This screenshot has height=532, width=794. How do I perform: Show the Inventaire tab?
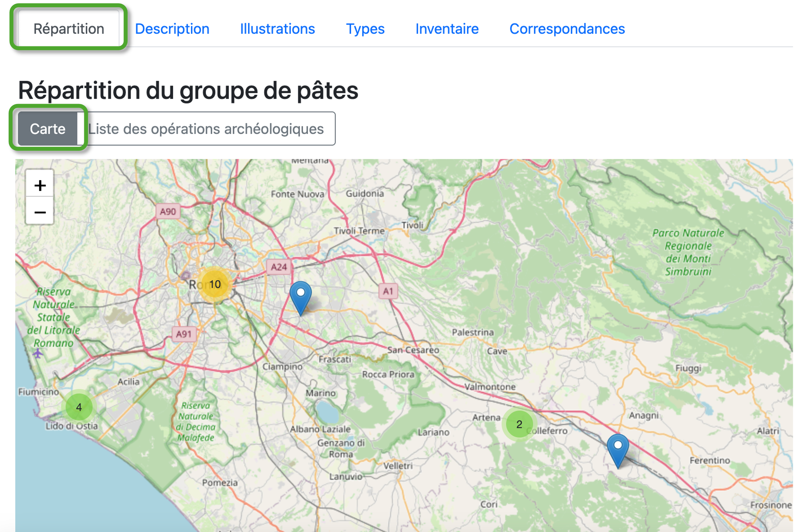tap(447, 29)
